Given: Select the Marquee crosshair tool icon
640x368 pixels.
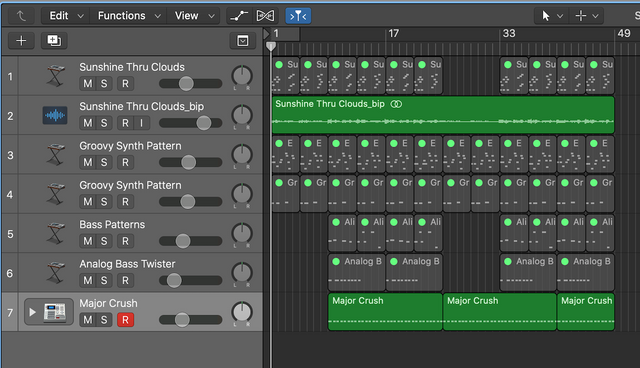Looking at the screenshot, I should click(x=580, y=16).
